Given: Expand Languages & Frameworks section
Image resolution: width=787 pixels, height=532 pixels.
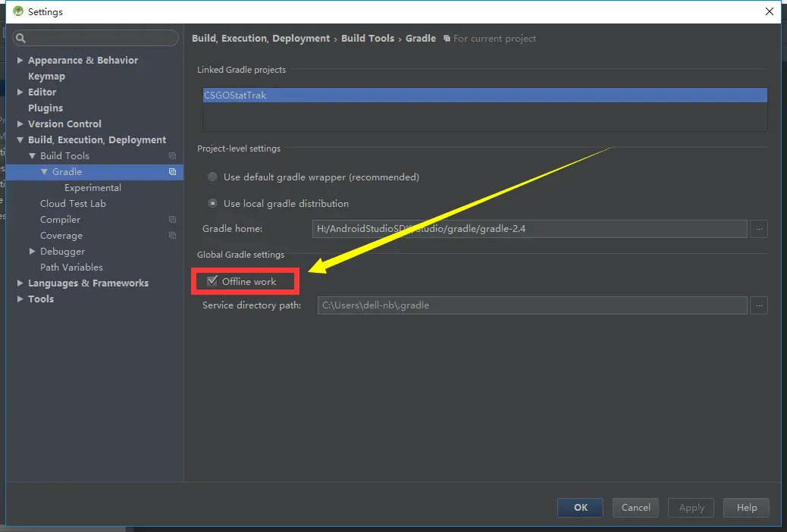Looking at the screenshot, I should (20, 283).
